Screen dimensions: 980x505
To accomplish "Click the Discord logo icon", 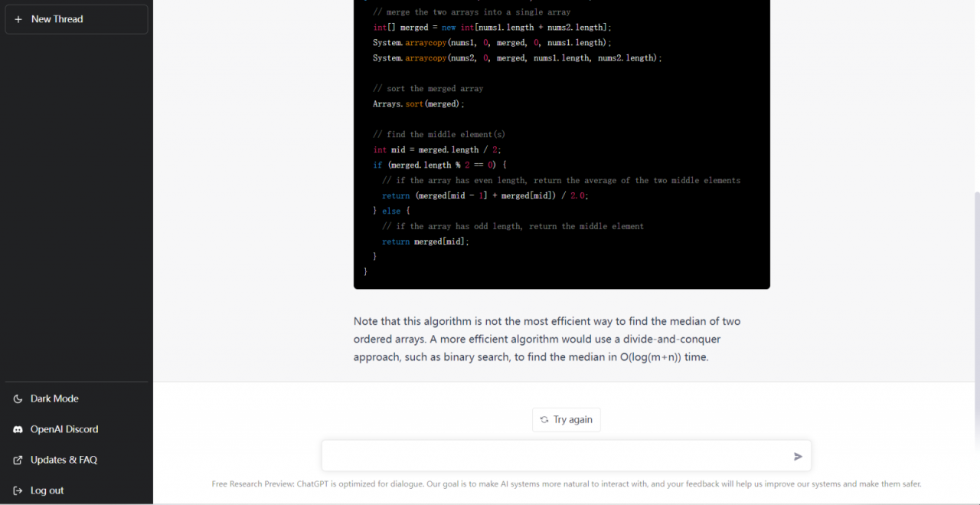I will click(x=18, y=429).
